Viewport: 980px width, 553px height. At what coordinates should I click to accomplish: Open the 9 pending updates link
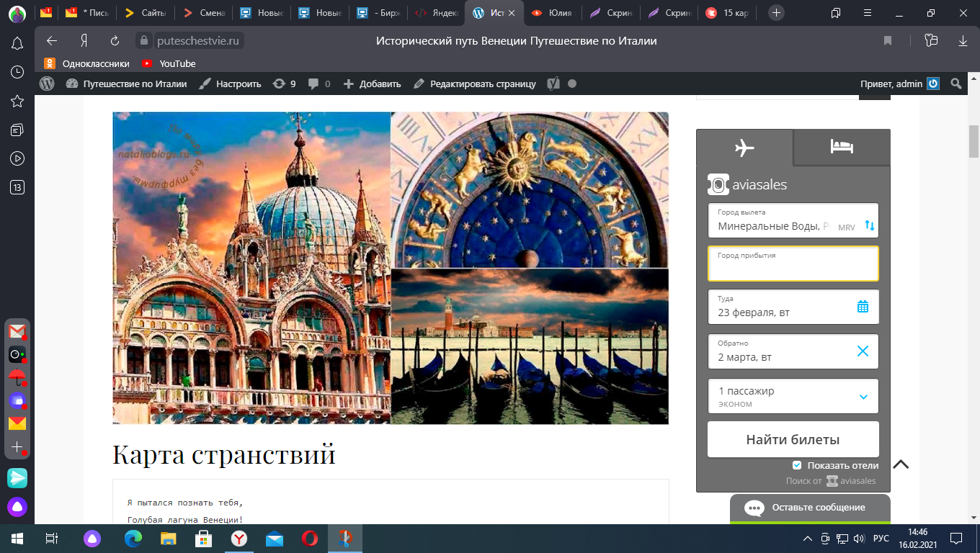click(285, 84)
